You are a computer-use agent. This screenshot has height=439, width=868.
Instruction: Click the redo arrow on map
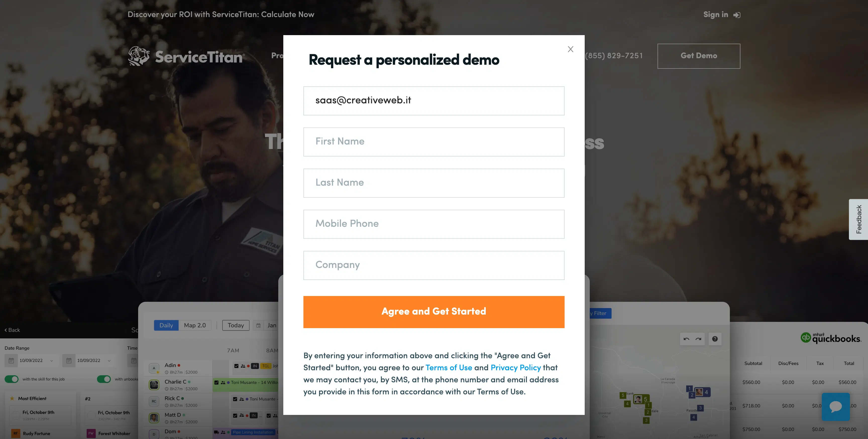[698, 339]
